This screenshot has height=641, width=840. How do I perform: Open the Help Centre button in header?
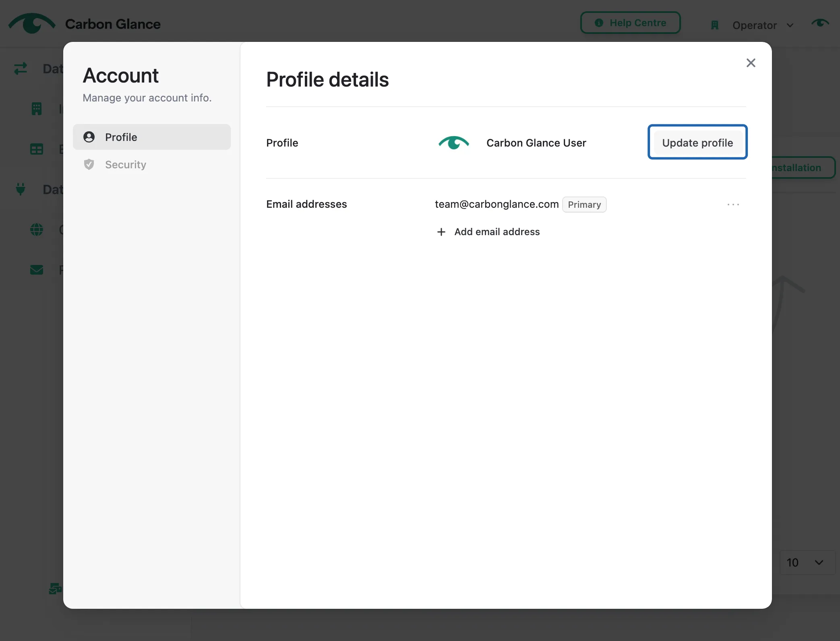coord(631,23)
